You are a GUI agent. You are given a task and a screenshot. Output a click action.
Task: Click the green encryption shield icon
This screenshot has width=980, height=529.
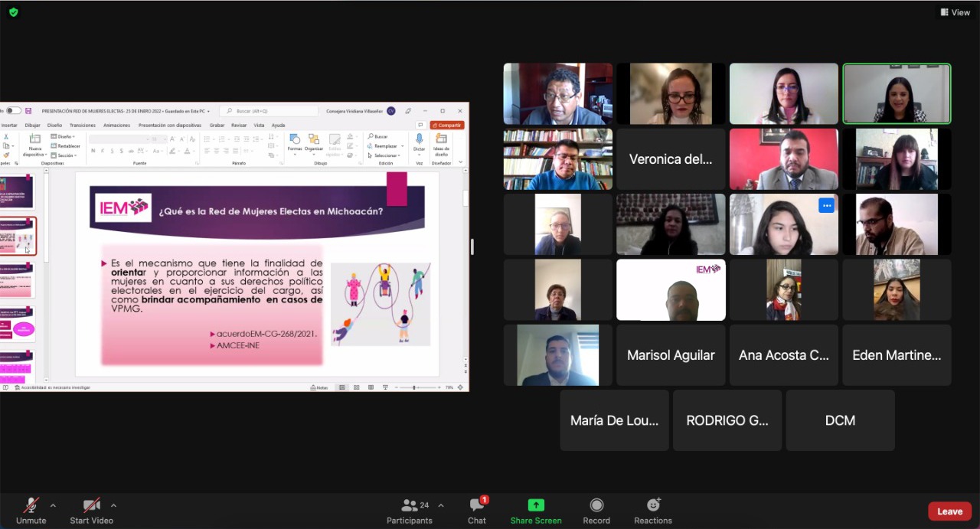tap(13, 12)
